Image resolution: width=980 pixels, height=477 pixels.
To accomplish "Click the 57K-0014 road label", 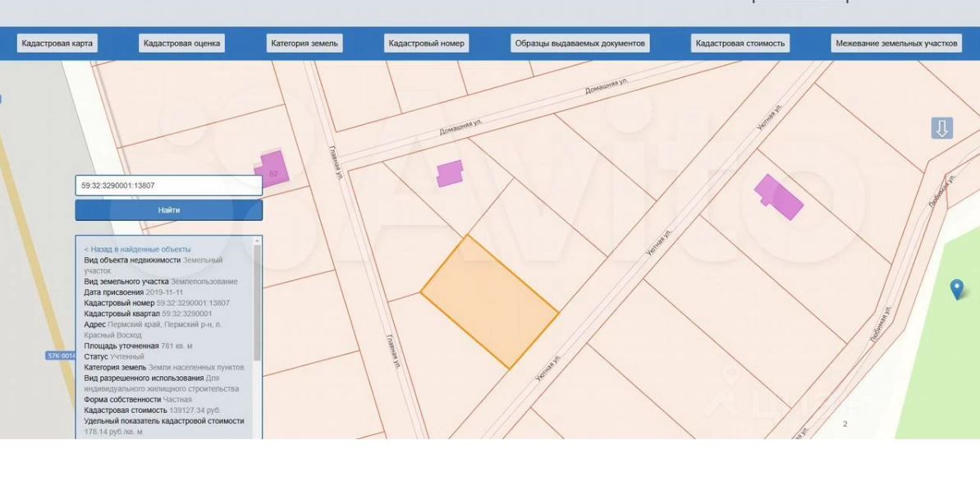I will pyautogui.click(x=61, y=355).
